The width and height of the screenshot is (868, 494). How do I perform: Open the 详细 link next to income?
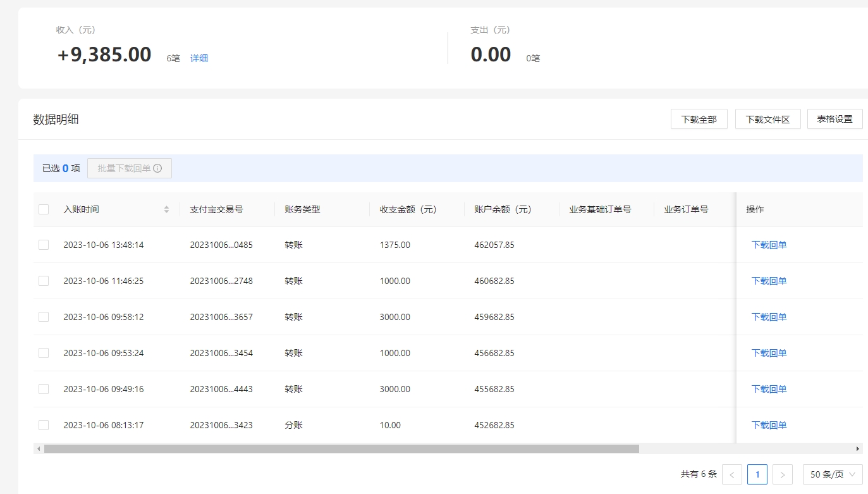(x=199, y=58)
